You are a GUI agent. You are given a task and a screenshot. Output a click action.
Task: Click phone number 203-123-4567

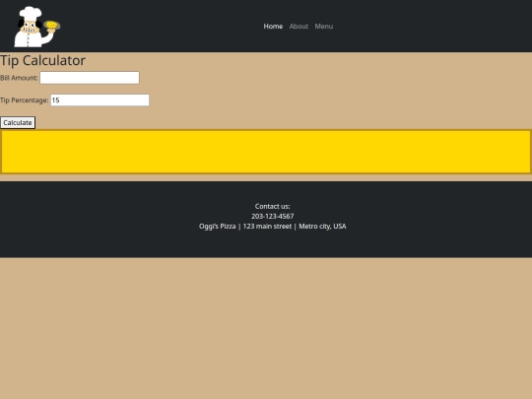point(273,216)
